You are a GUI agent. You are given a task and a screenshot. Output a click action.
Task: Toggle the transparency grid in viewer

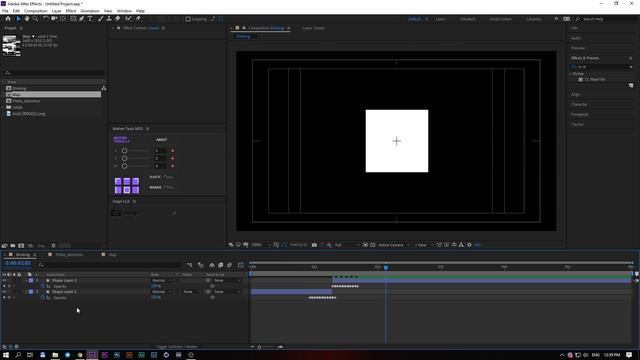pyautogui.click(x=373, y=245)
